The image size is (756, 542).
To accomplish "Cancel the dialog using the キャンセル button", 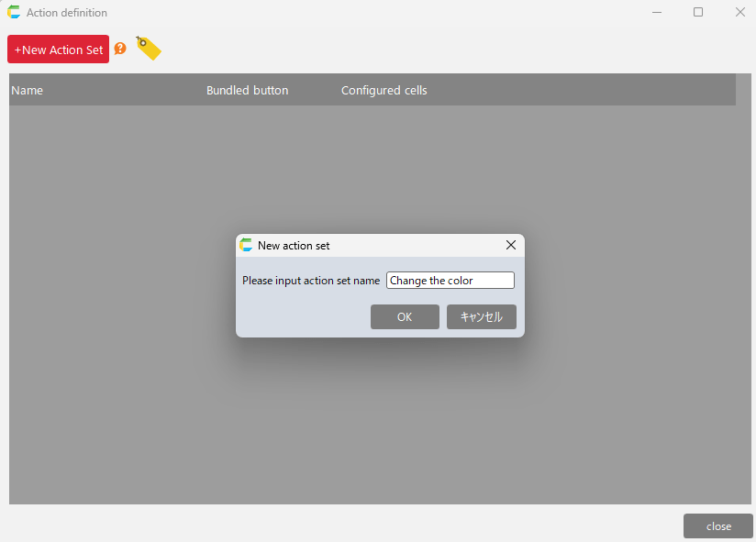I will [482, 317].
